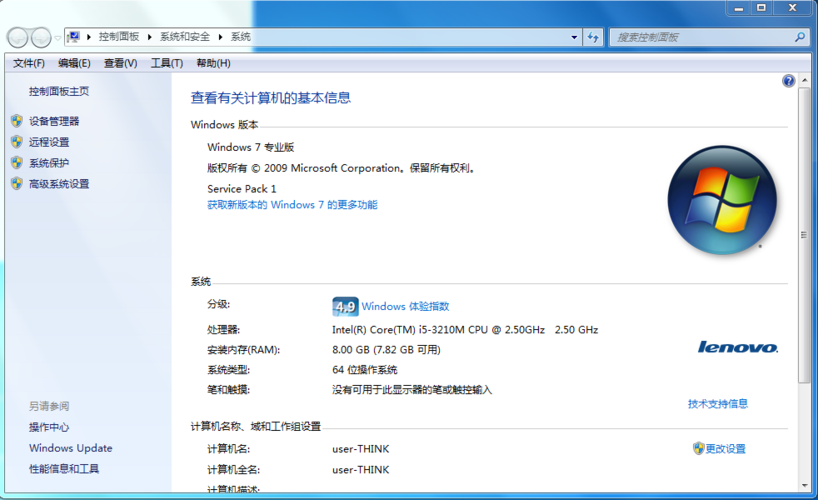Open 获取新版本的 Windows 7 的更多功能 link
Screen dimensions: 818x500
point(292,205)
